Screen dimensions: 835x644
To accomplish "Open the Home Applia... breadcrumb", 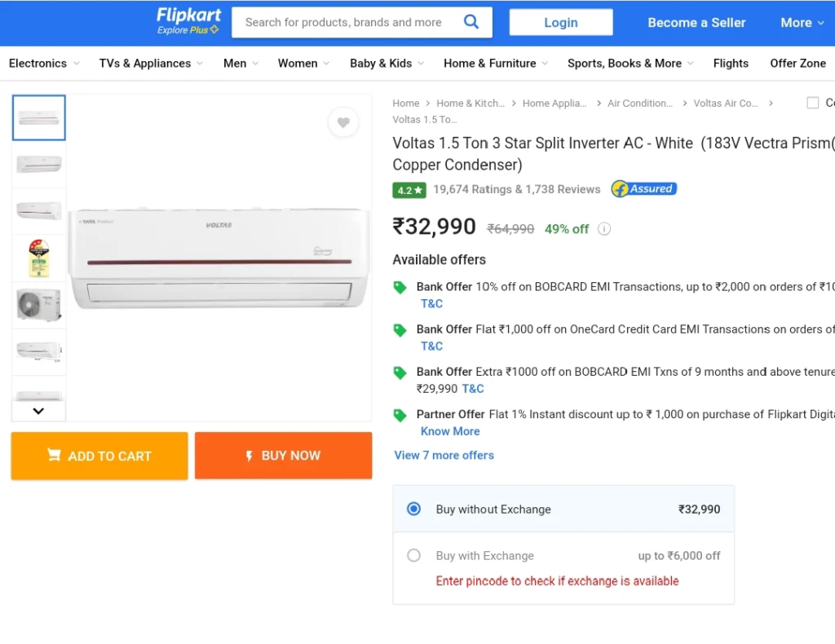I will pyautogui.click(x=554, y=104).
